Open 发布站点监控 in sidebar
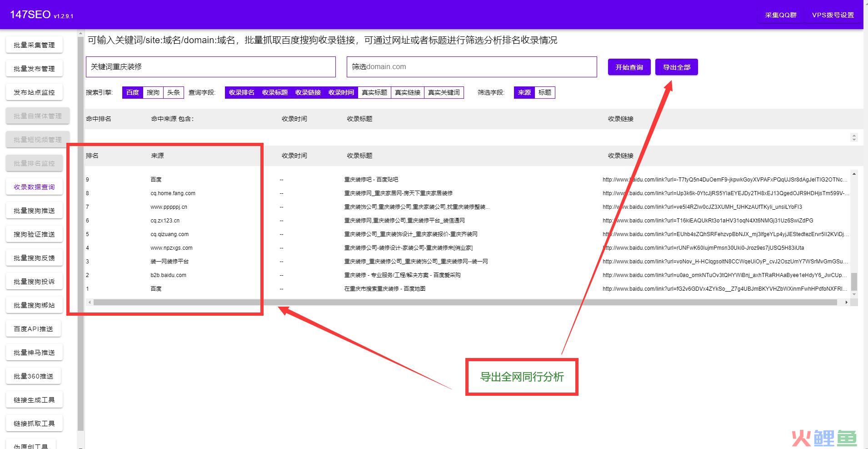The image size is (868, 449). tap(34, 92)
